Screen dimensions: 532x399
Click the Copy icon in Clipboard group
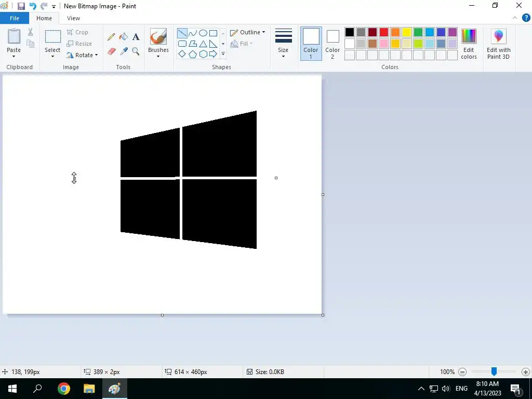[31, 44]
